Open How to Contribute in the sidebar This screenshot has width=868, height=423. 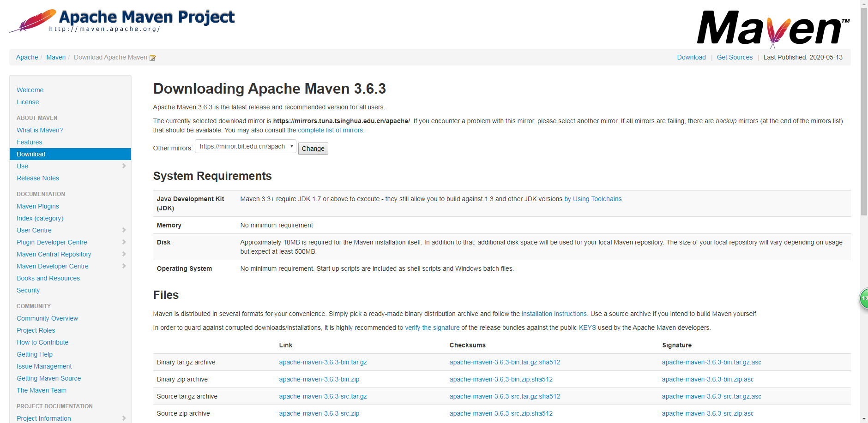42,342
